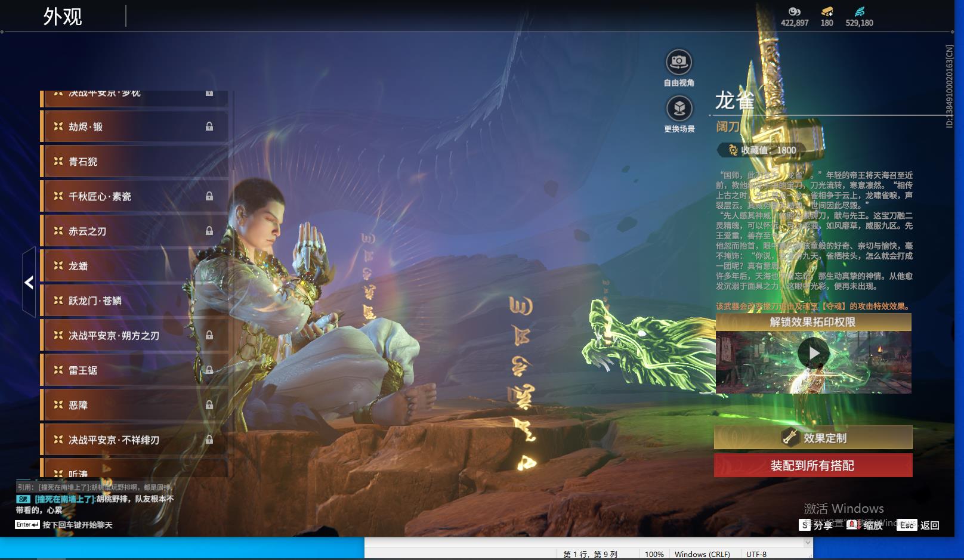Collapse the skin list with left arrow
Viewport: 964px width, 560px height.
pyautogui.click(x=29, y=282)
